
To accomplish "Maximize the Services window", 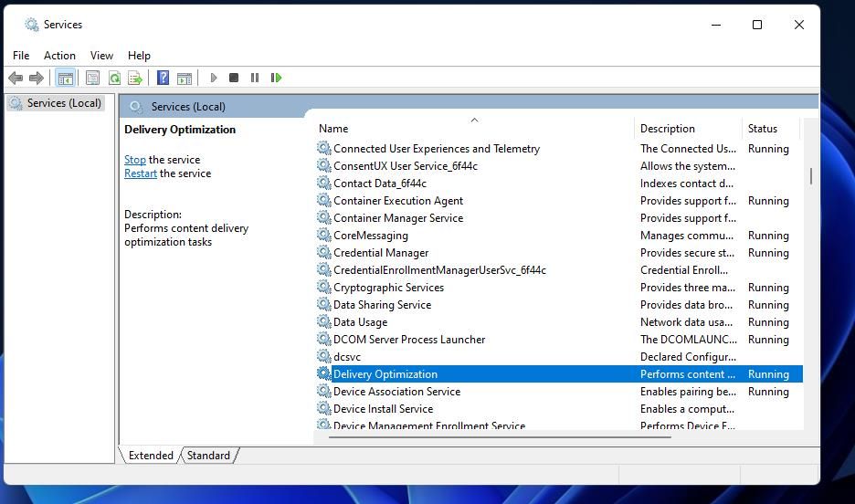I will (x=757, y=25).
